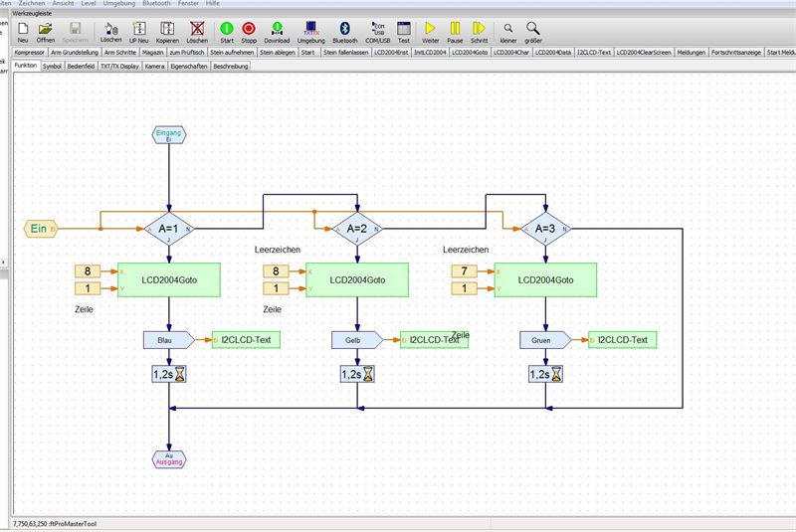The width and height of the screenshot is (796, 532).
Task: Open the Ansicht menu
Action: click(63, 3)
